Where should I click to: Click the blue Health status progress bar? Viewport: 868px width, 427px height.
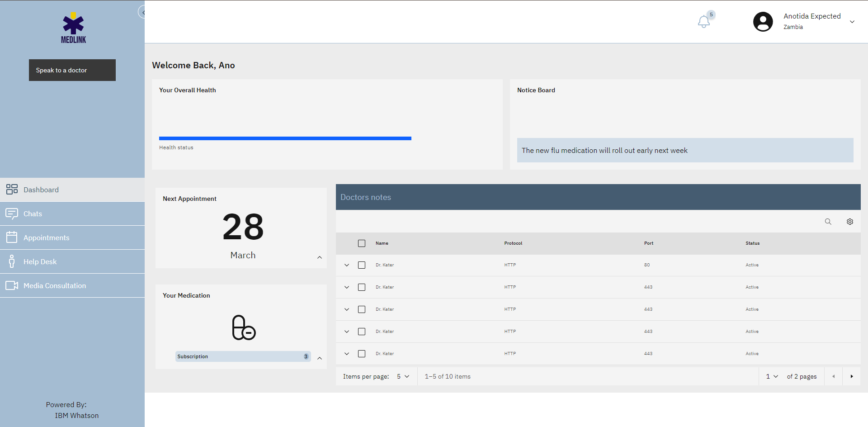click(x=285, y=138)
